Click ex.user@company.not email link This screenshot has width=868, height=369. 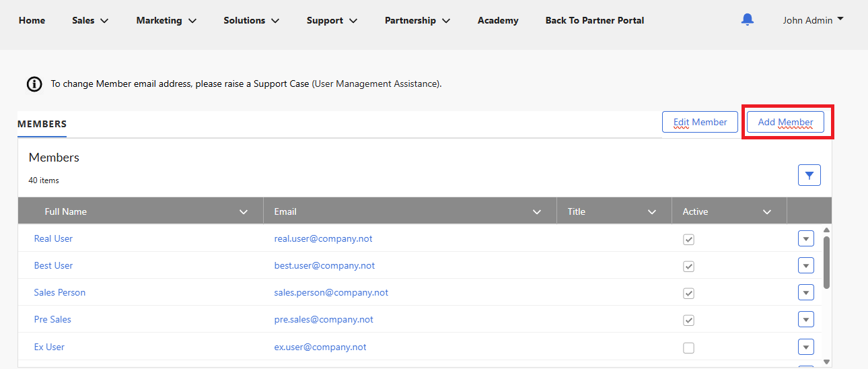pos(320,347)
